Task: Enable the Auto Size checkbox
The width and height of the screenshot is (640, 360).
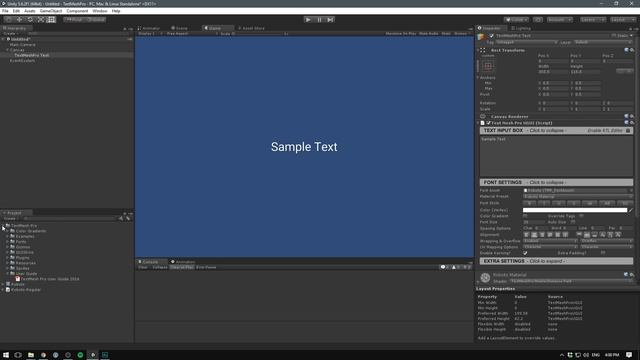Action: 573,222
